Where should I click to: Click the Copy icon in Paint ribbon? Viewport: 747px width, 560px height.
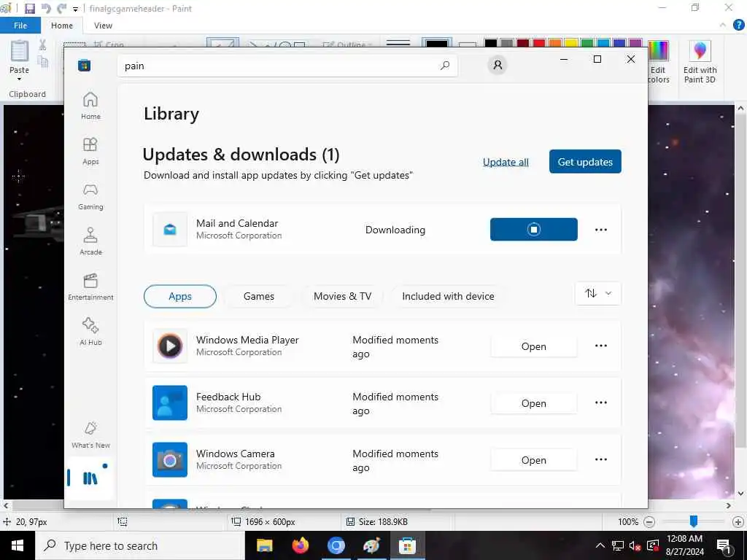43,62
